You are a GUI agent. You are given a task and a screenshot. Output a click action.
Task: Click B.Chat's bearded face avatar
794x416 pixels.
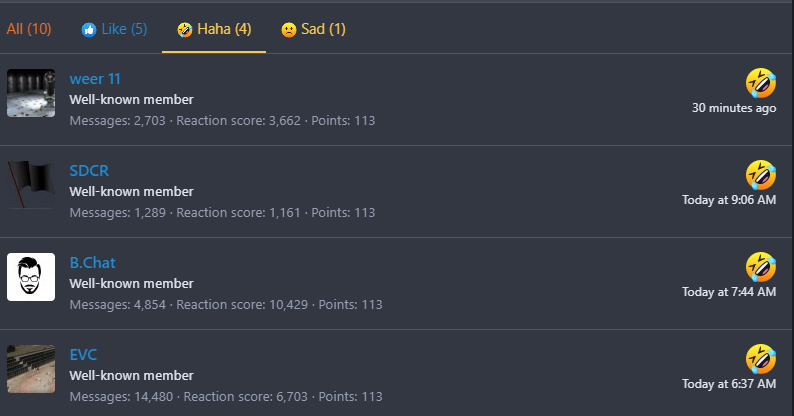click(x=31, y=277)
